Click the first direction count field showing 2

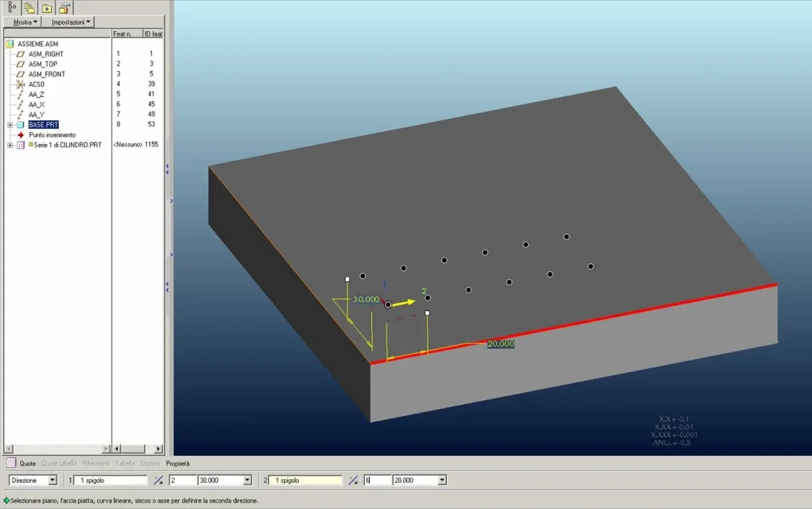[x=183, y=480]
